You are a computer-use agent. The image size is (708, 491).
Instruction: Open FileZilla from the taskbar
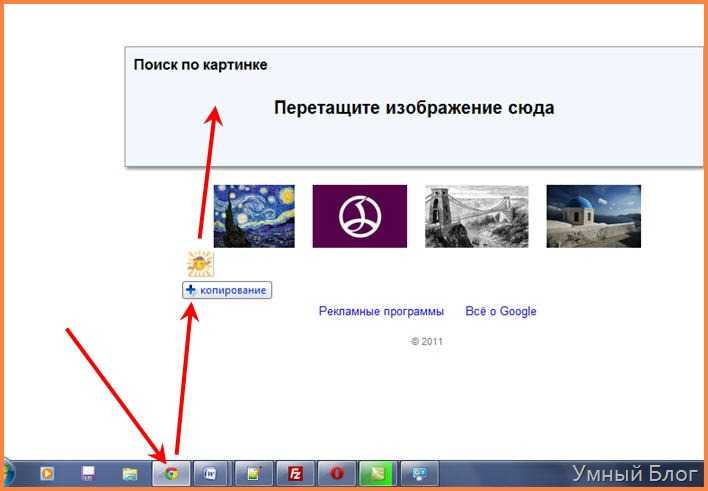coord(295,473)
